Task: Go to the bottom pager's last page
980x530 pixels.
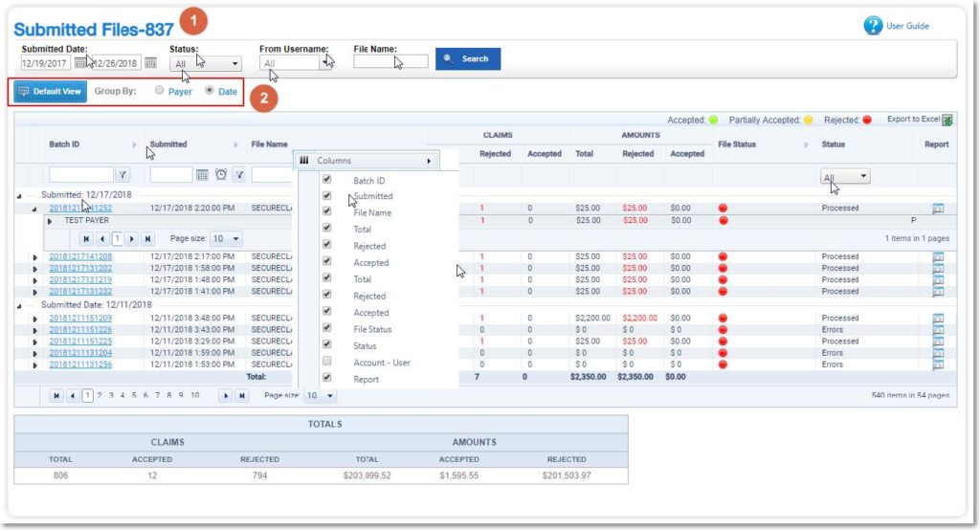Action: [x=242, y=395]
